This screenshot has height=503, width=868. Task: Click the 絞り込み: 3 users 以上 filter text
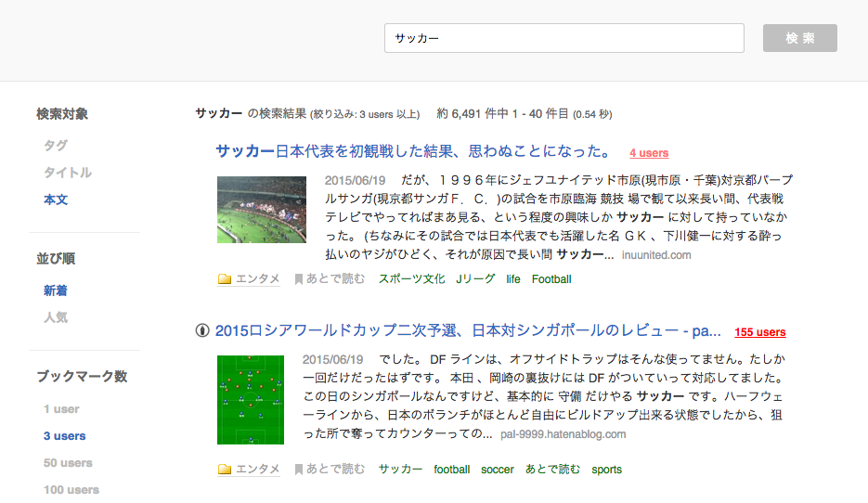[365, 114]
